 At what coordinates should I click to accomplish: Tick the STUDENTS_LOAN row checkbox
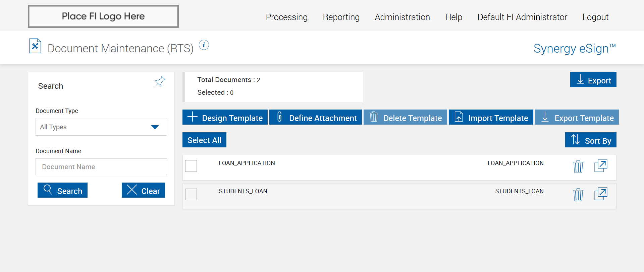click(x=191, y=194)
